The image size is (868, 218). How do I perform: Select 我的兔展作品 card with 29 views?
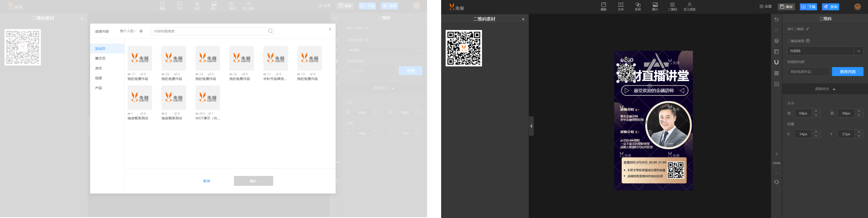[x=174, y=63]
